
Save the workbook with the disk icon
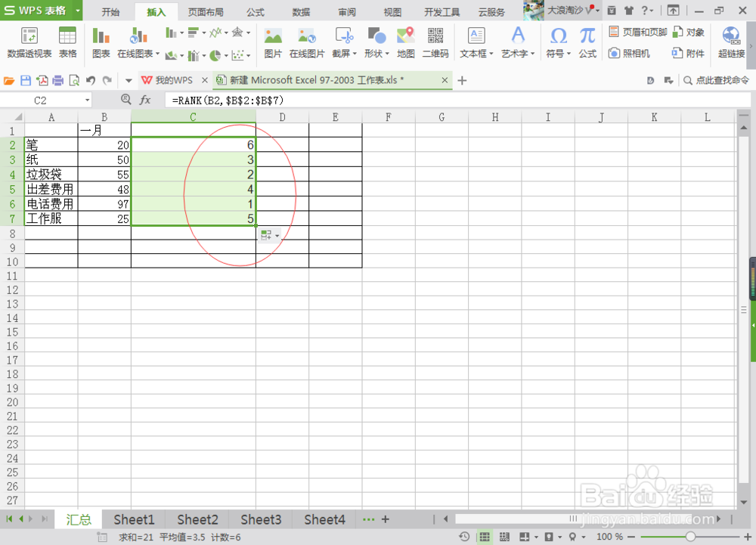(26, 80)
